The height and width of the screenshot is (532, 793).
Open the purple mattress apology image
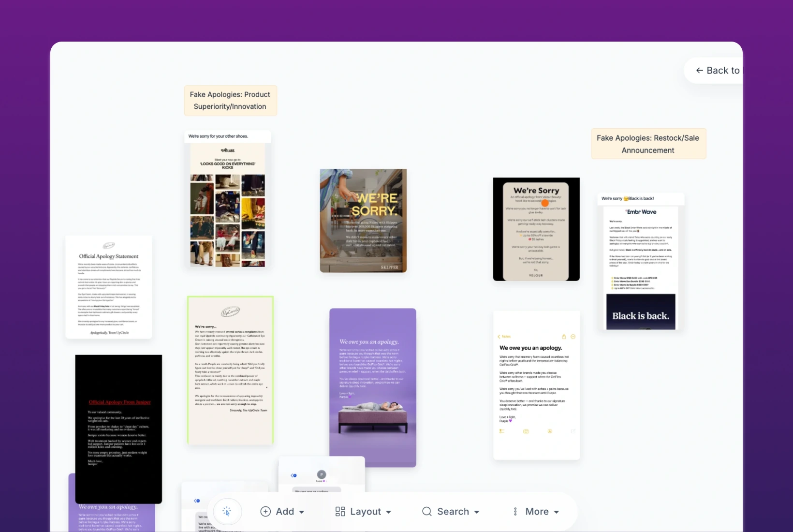point(373,387)
